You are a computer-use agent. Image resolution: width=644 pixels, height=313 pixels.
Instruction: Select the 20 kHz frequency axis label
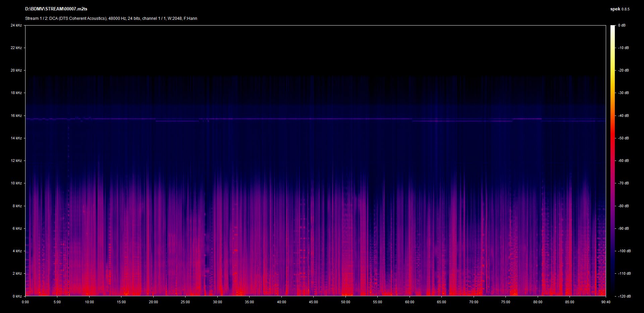[16, 70]
